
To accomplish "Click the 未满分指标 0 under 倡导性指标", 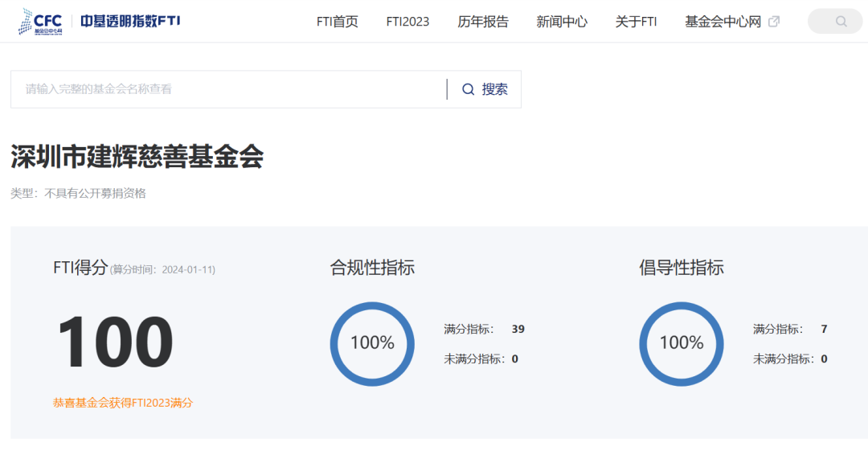I will 825,359.
